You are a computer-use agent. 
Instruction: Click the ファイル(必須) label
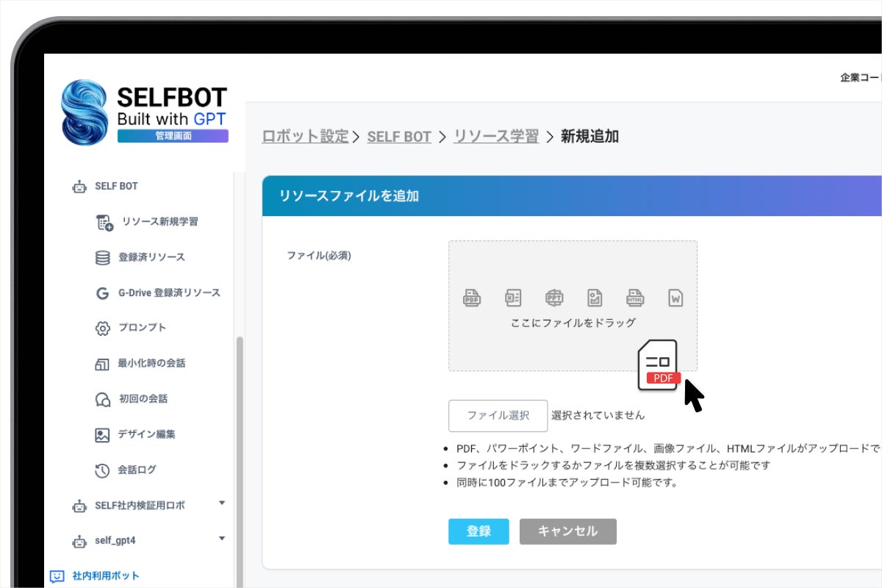tap(319, 257)
